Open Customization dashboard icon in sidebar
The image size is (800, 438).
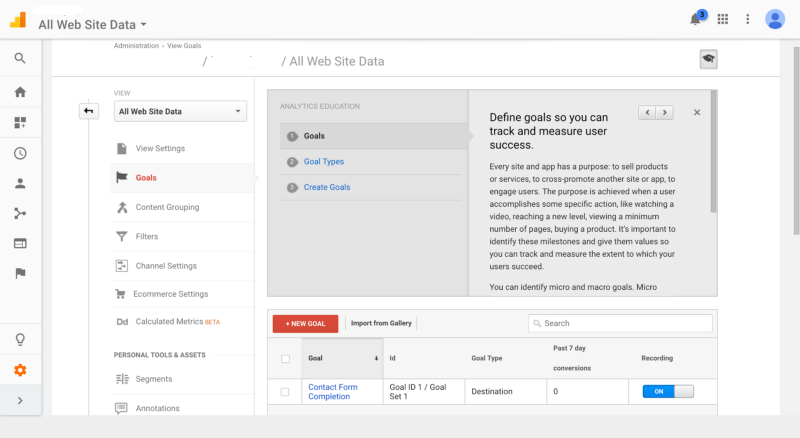20,123
